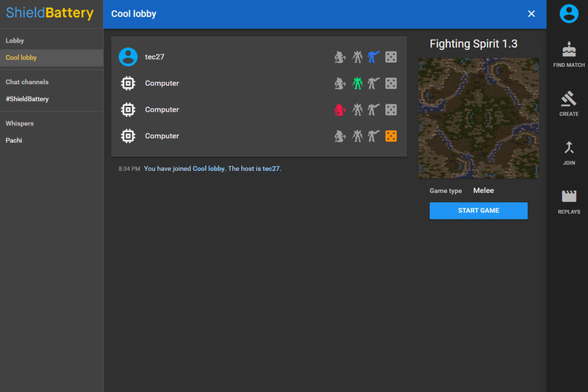Click the first Computer slot chip icon
This screenshot has height=392, width=588.
(x=128, y=83)
